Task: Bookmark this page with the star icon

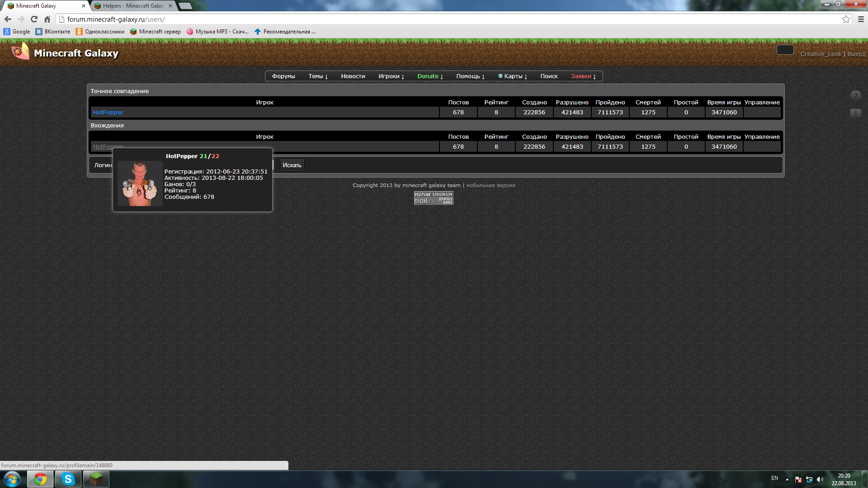Action: coord(846,19)
